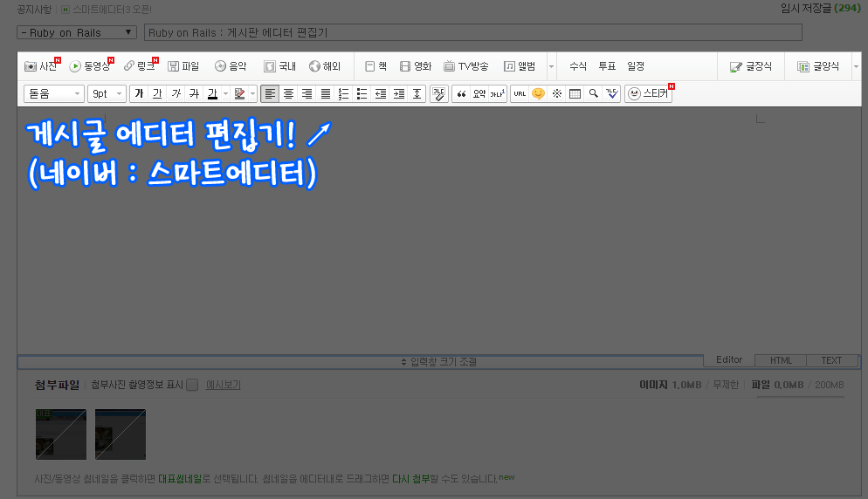
Task: Decrease paragraph indent
Action: pyautogui.click(x=381, y=93)
